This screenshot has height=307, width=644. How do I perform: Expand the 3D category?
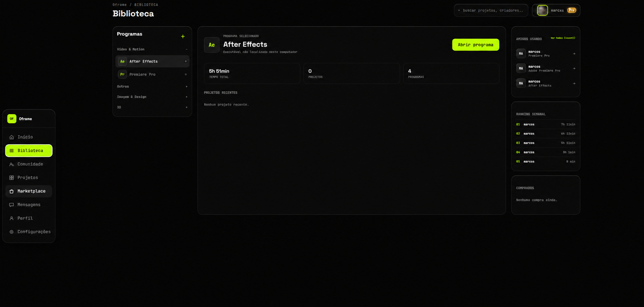point(186,107)
